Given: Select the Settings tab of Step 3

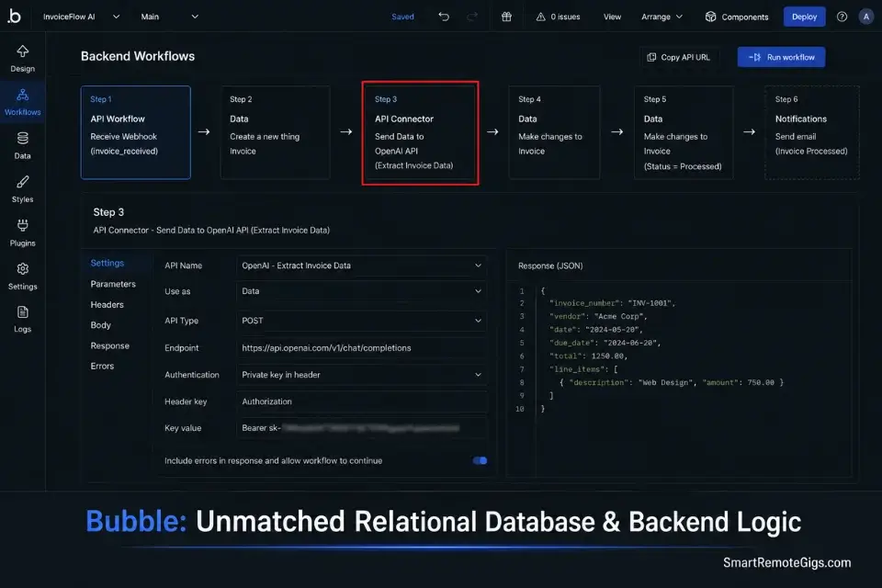Looking at the screenshot, I should tap(107, 263).
